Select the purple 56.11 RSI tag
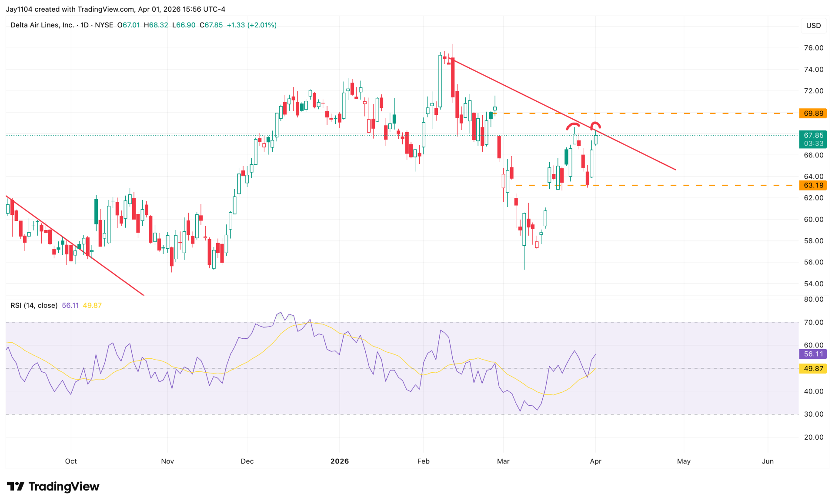835x504 pixels. pyautogui.click(x=813, y=354)
